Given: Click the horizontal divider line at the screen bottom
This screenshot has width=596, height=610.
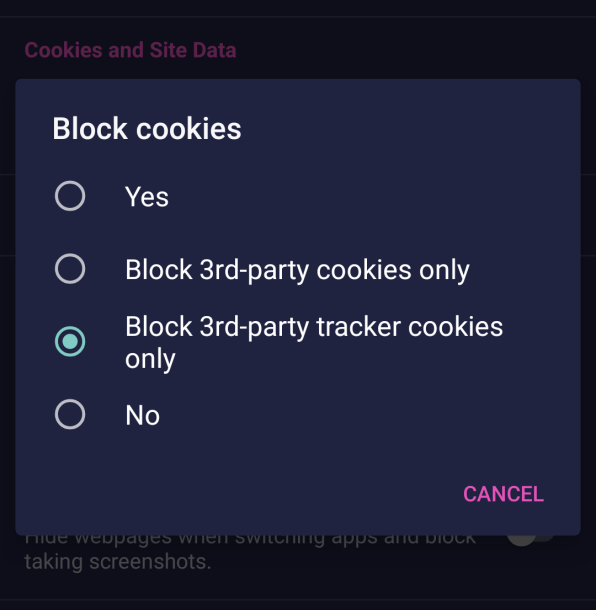Looking at the screenshot, I should (298, 599).
